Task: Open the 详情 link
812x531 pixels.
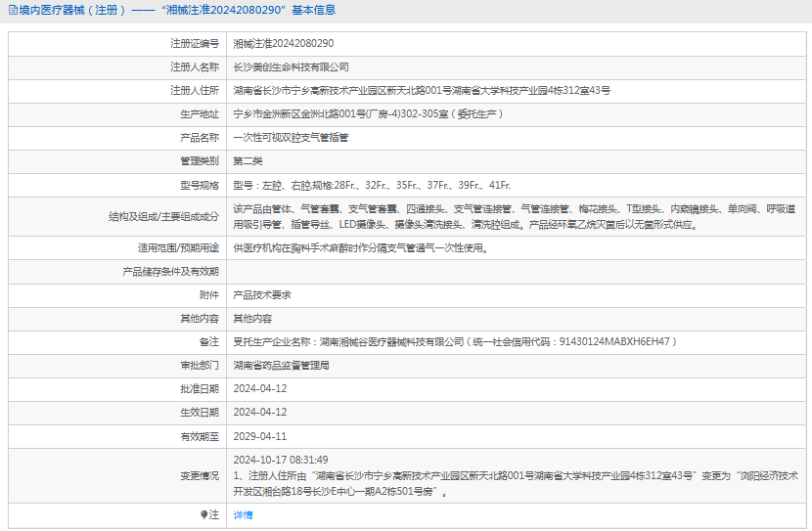Action: [x=243, y=515]
